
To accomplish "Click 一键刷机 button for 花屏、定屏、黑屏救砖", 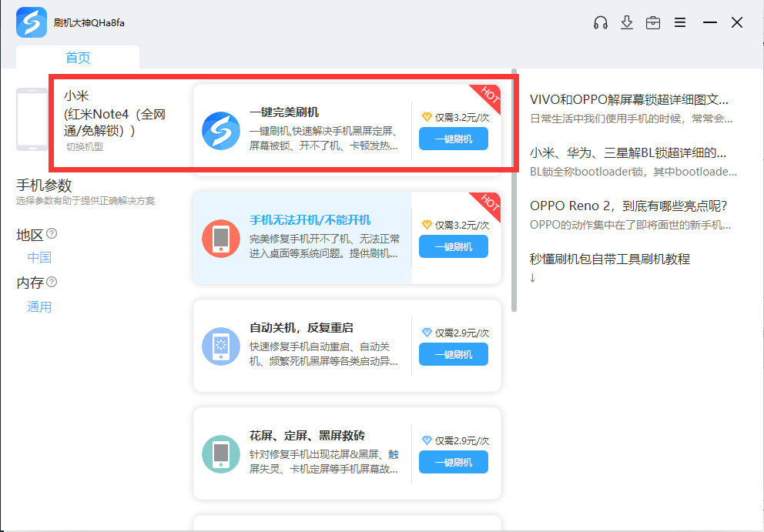I will tap(453, 462).
